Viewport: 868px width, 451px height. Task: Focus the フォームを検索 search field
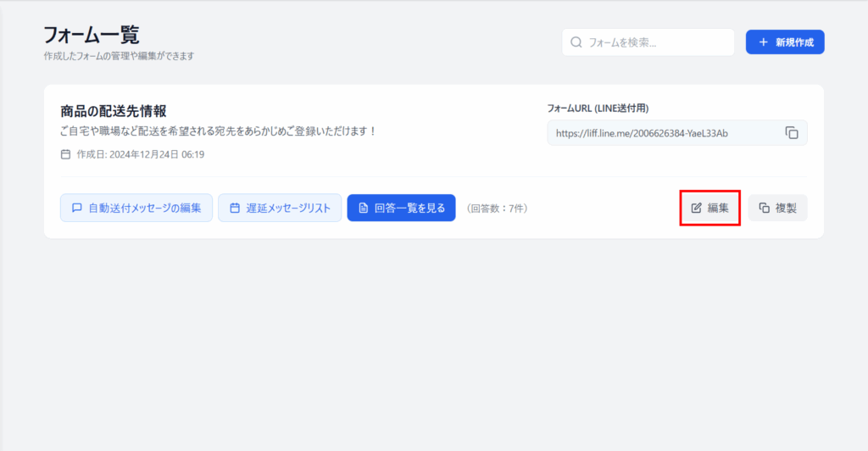pyautogui.click(x=648, y=42)
